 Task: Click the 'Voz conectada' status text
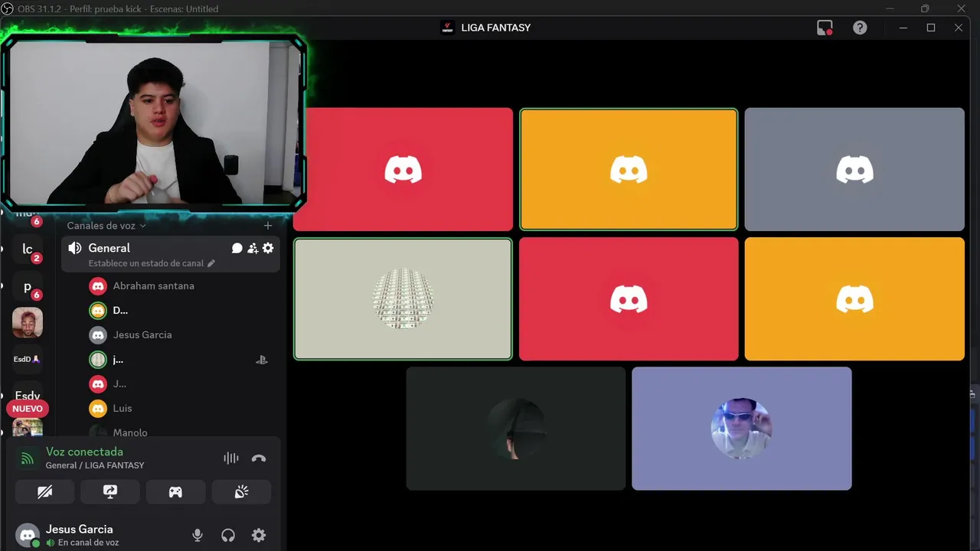click(84, 452)
